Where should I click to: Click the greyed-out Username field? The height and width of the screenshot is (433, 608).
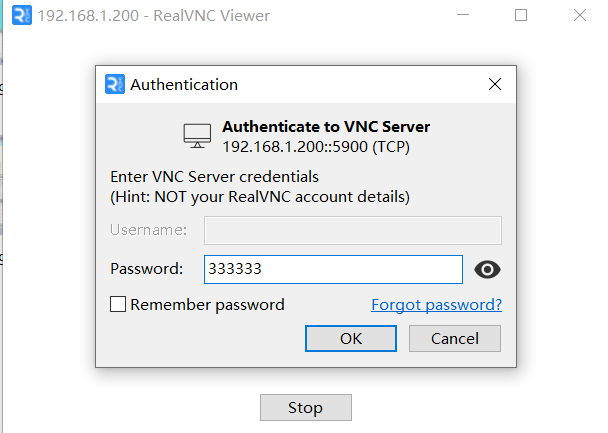click(353, 230)
